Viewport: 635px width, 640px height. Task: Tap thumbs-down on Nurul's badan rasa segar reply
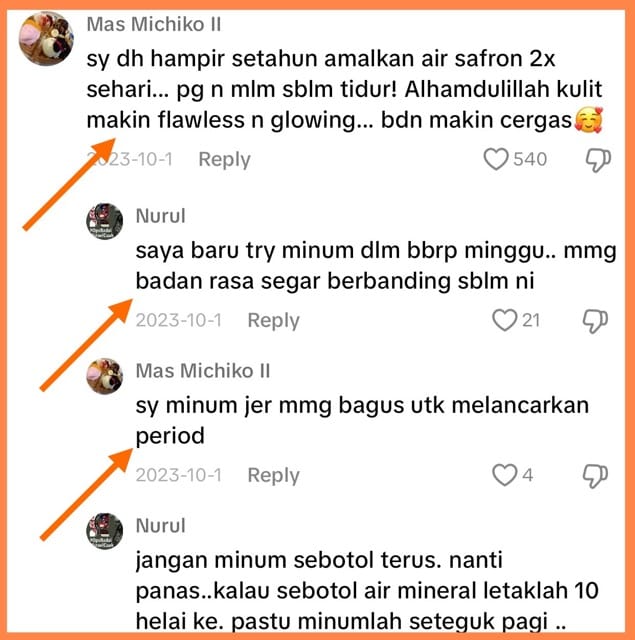(x=595, y=321)
